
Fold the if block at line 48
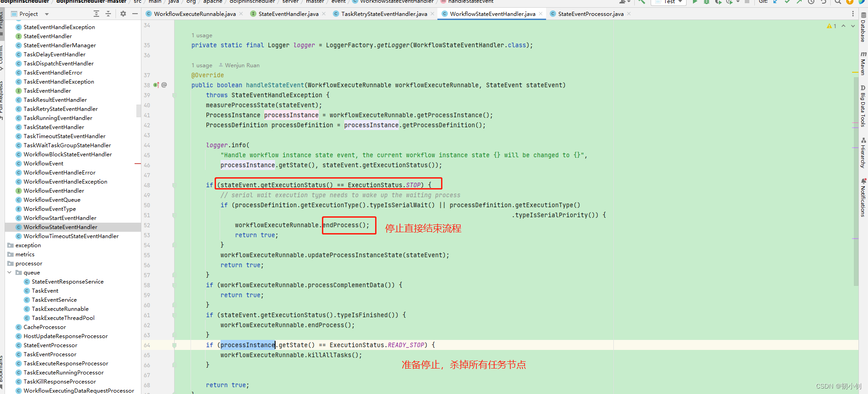[174, 185]
